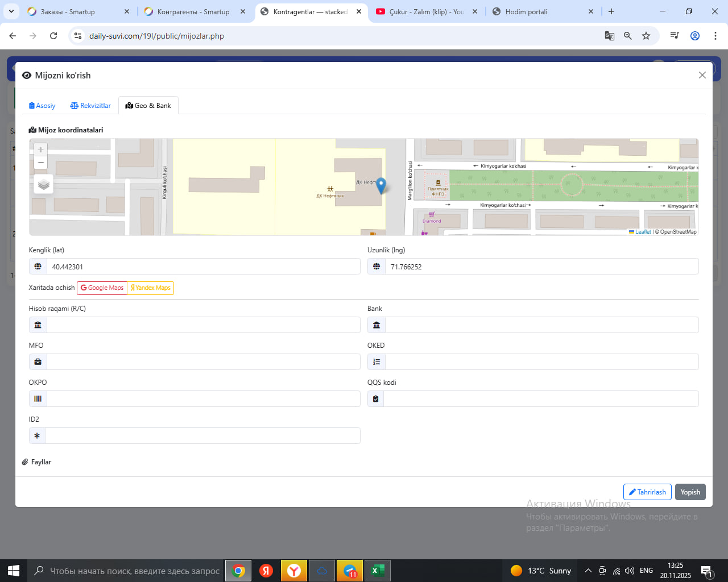Show hidden system tray icons
728x582 pixels.
tap(588, 571)
